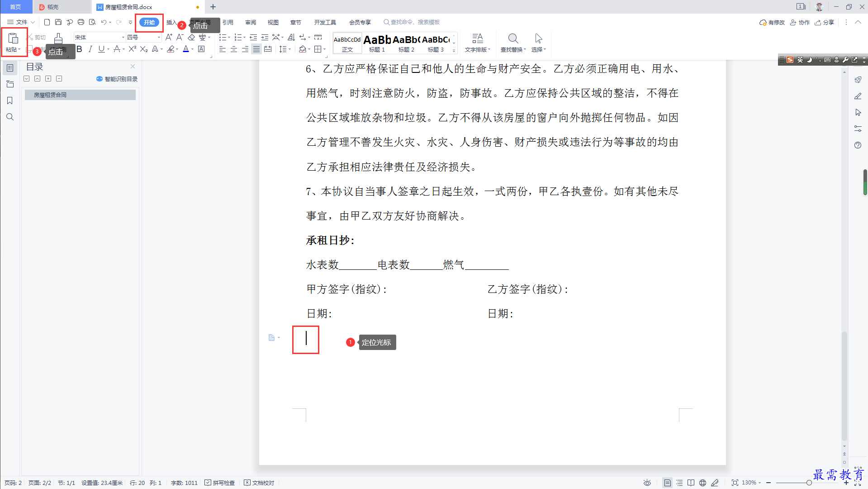Click the Save icon in quick toolbar
868x489 pixels.
click(x=58, y=22)
